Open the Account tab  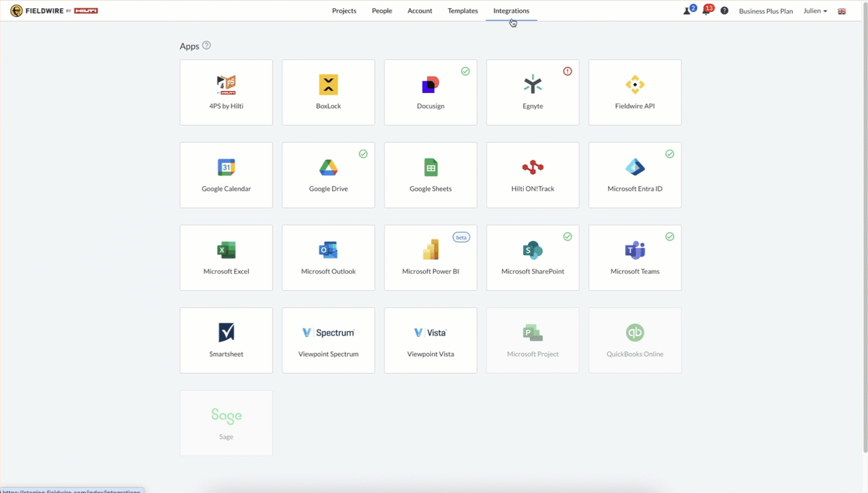(x=419, y=11)
